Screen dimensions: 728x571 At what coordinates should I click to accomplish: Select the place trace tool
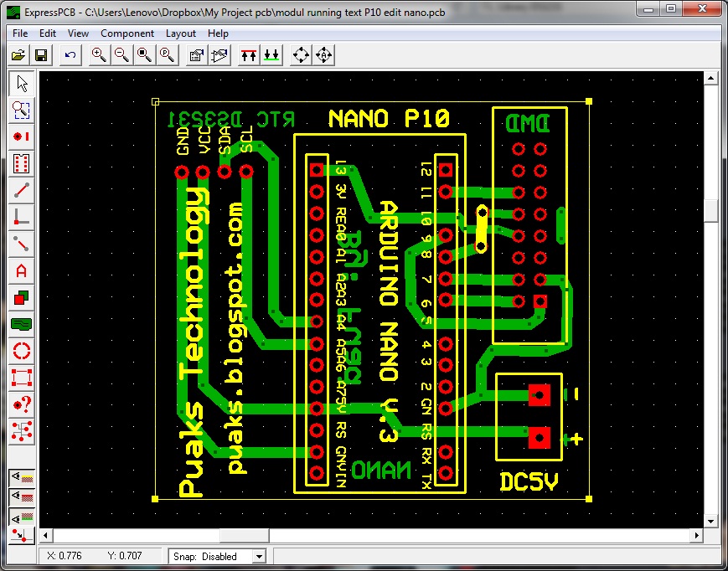(20, 190)
